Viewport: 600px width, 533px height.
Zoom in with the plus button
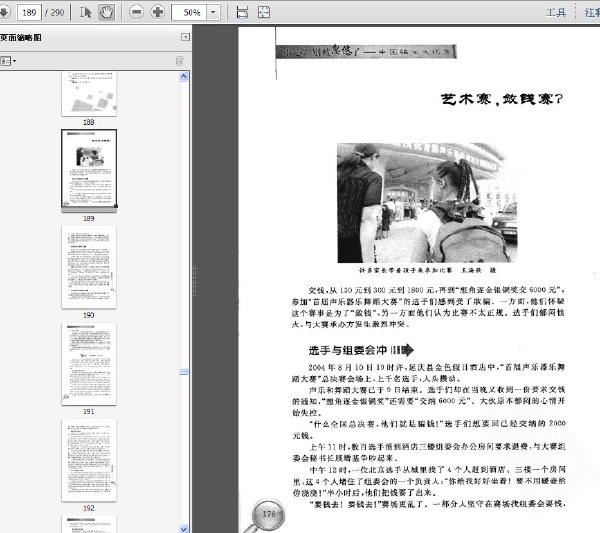tap(157, 12)
